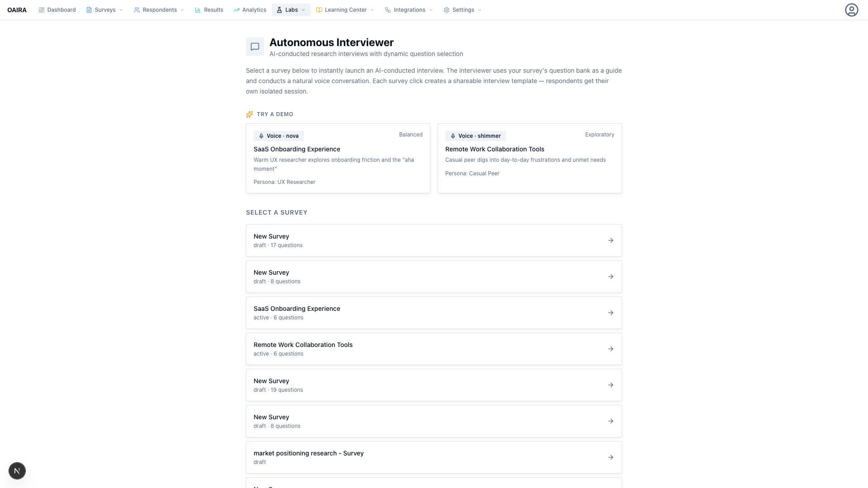
Task: Click Persona: UX Researcher text
Action: pyautogui.click(x=284, y=182)
